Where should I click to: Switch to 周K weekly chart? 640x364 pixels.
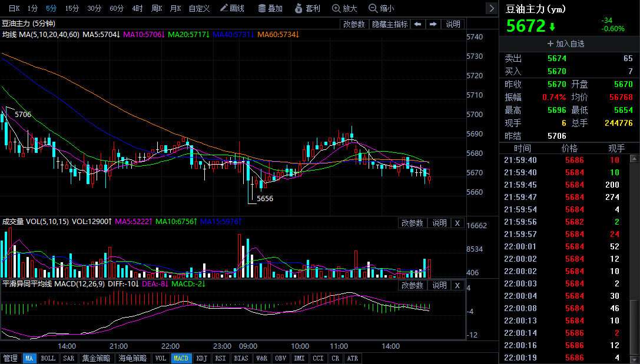(157, 8)
